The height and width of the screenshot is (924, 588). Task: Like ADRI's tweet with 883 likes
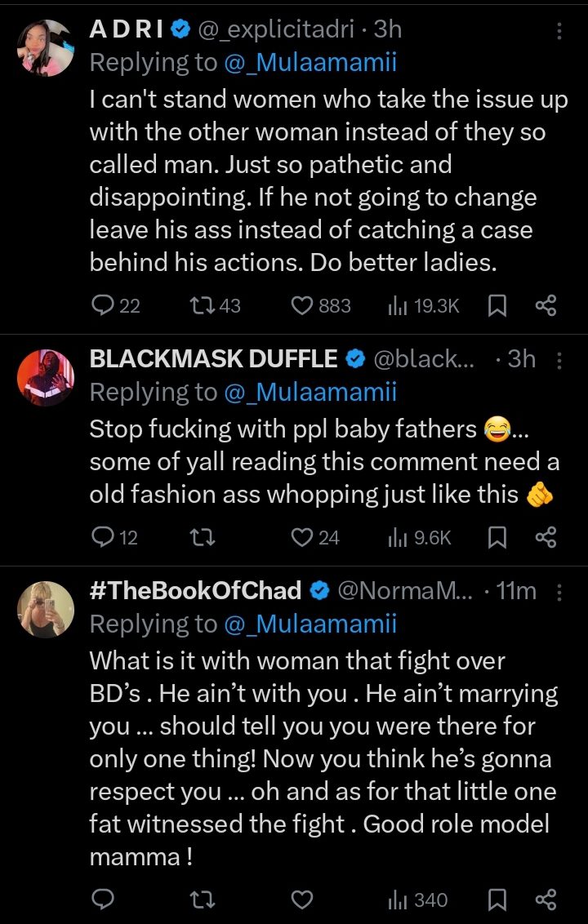[x=303, y=306]
